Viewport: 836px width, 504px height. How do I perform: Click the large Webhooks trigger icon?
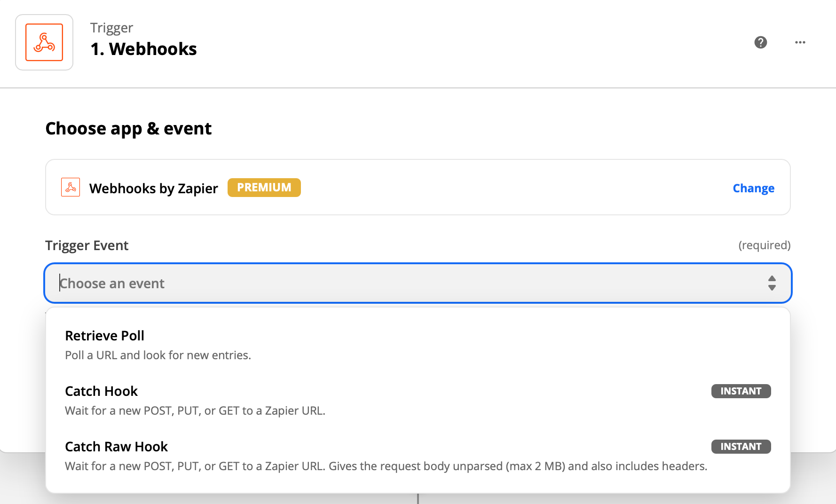coord(44,42)
